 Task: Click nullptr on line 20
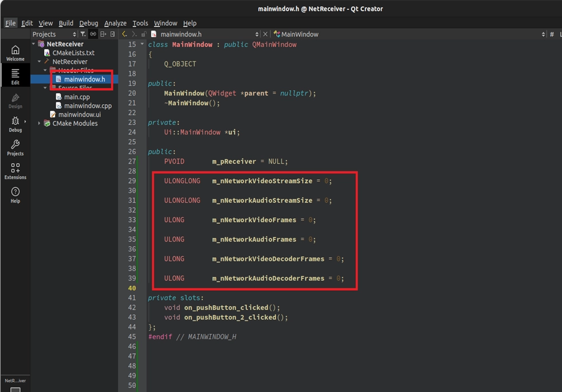pos(294,93)
